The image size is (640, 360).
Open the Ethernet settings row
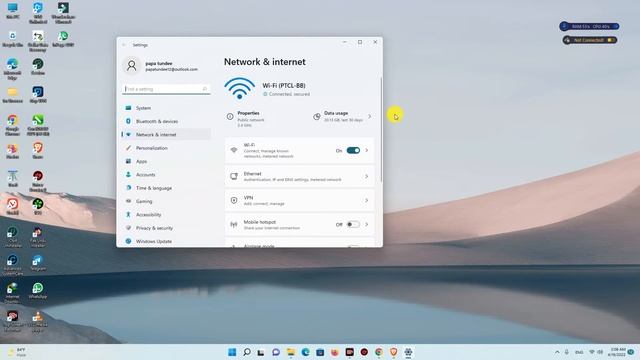click(x=299, y=176)
